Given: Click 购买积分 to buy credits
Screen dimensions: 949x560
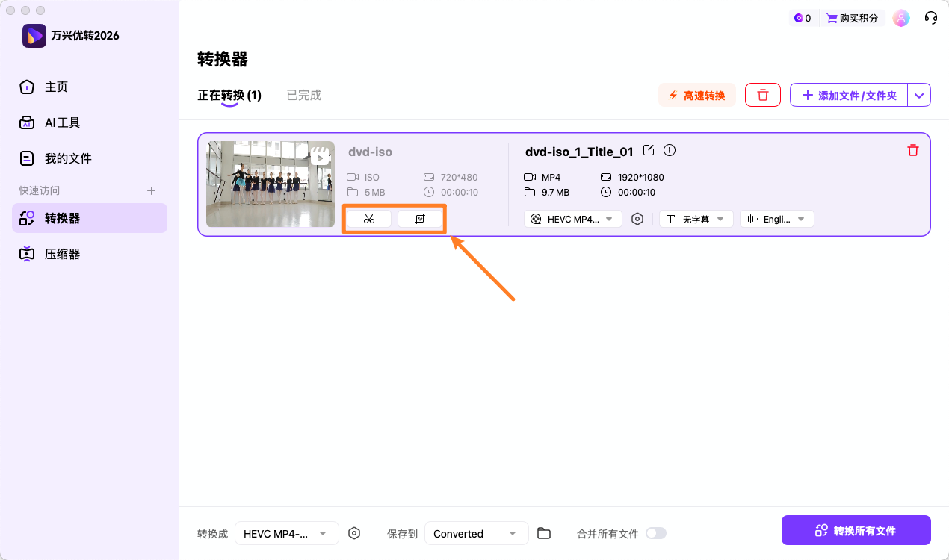Looking at the screenshot, I should click(x=852, y=17).
